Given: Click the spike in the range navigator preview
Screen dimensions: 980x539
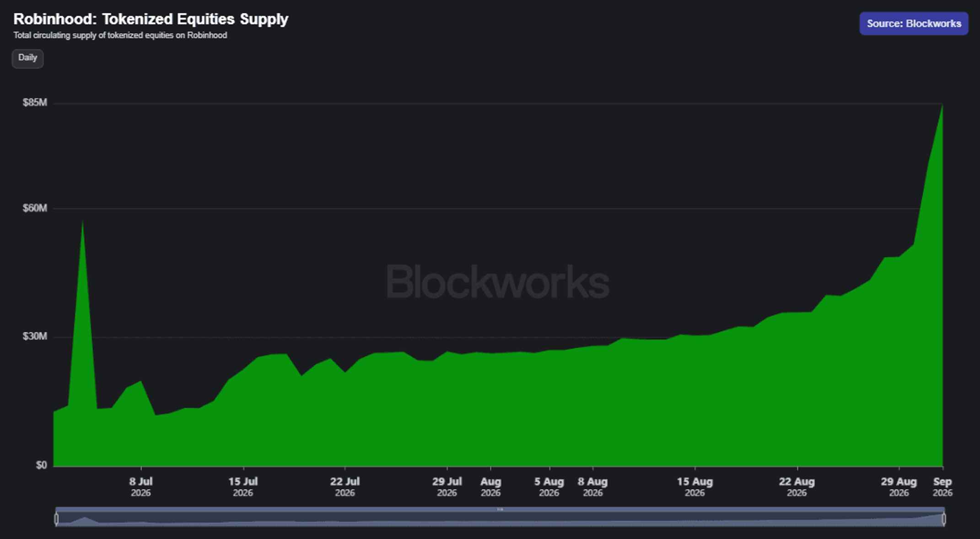Looking at the screenshot, I should click(x=85, y=518).
